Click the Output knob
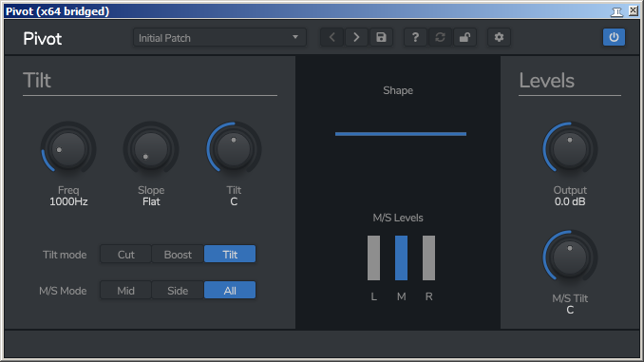The image size is (644, 362). pos(570,149)
